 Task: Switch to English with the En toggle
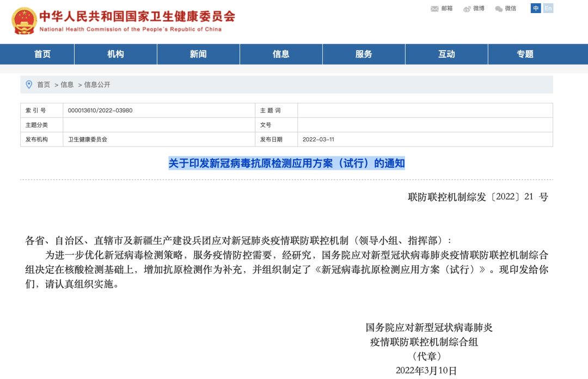tap(548, 9)
